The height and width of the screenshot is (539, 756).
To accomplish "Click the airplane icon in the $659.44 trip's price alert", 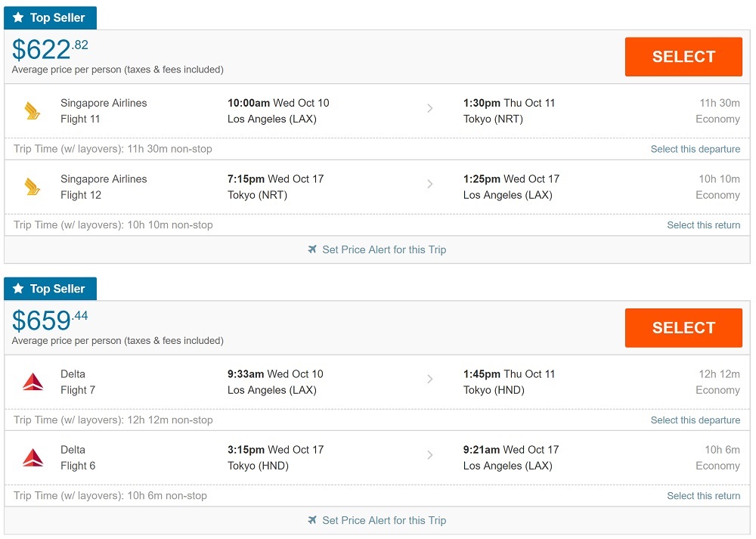I will pos(312,520).
